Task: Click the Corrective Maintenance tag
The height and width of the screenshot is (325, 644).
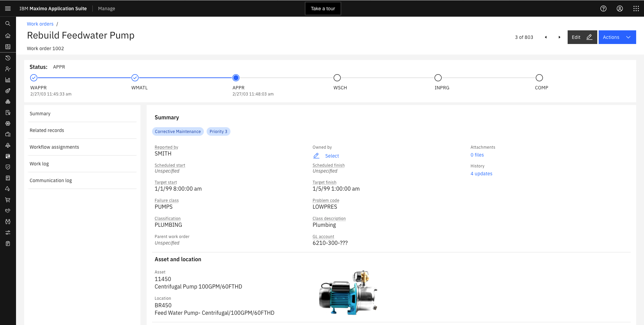Action: [x=178, y=132]
